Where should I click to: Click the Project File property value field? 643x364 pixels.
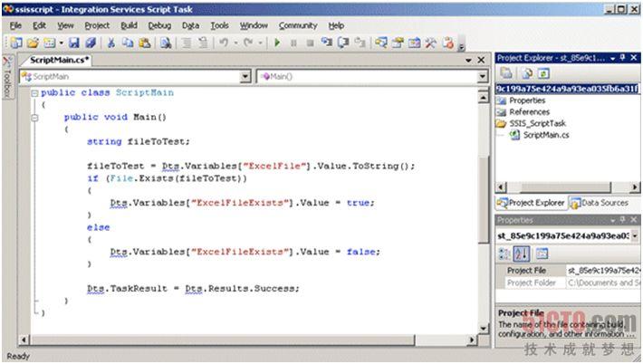coord(601,270)
